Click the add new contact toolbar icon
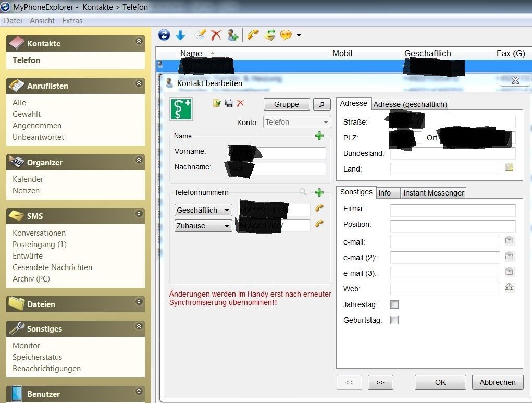 233,35
